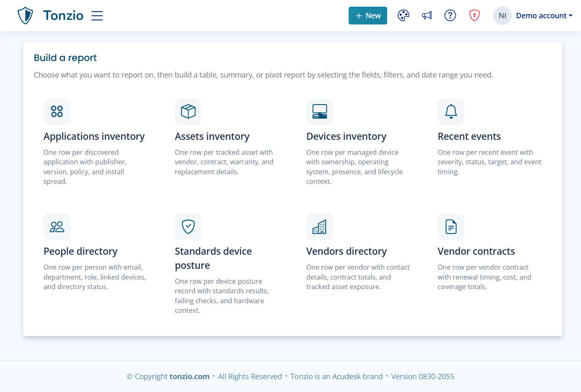Click the NI user avatar
The image size is (581, 392).
502,16
